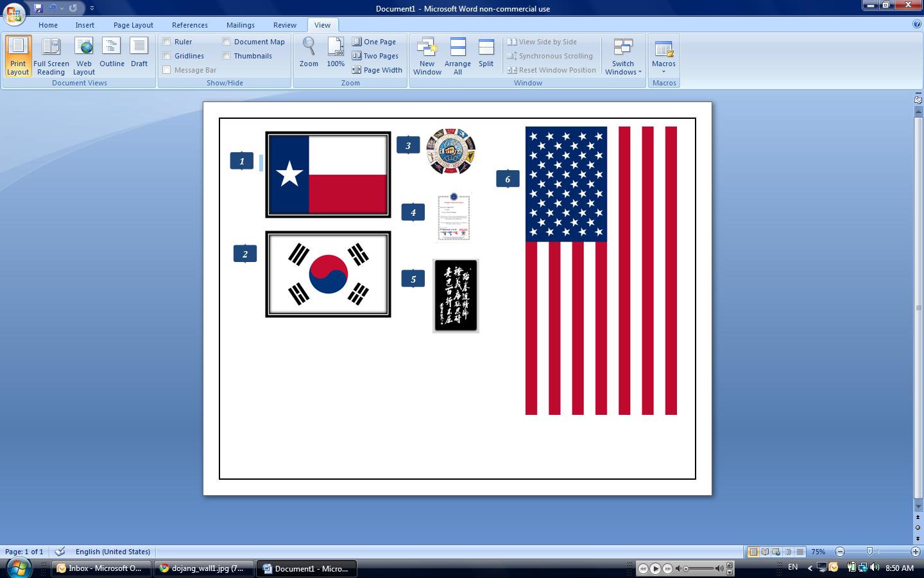Open Customize Quick Access Toolbar arrow

click(x=92, y=8)
